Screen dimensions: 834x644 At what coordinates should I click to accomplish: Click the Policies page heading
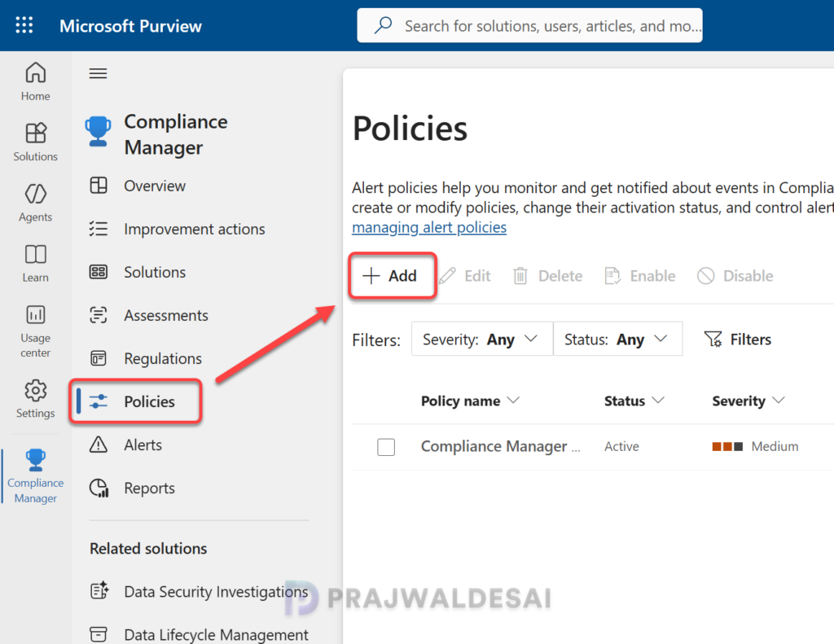pos(410,128)
